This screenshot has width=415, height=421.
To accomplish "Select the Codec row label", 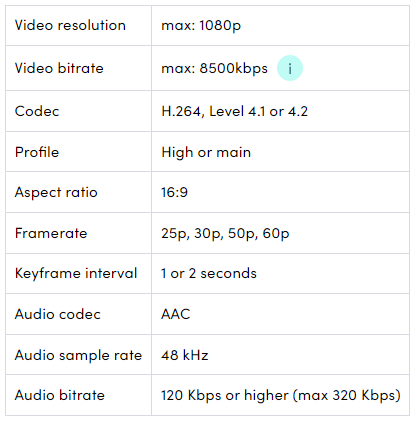I will click(x=37, y=111).
